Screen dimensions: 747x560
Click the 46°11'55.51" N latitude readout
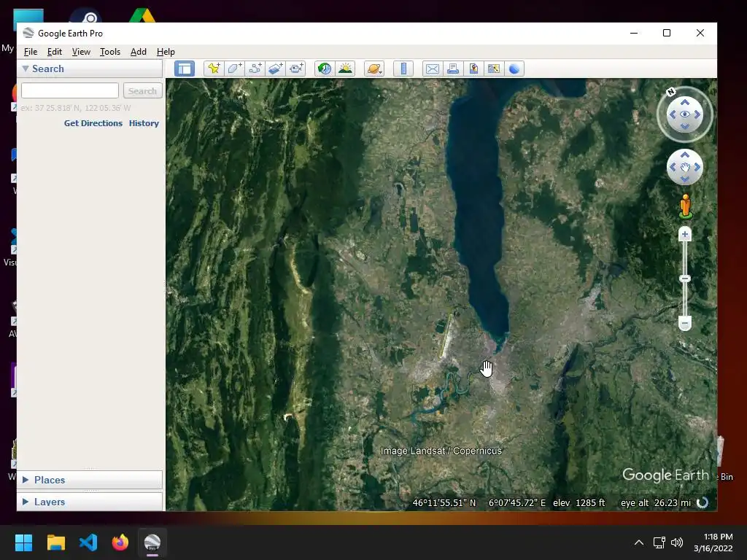click(x=444, y=502)
